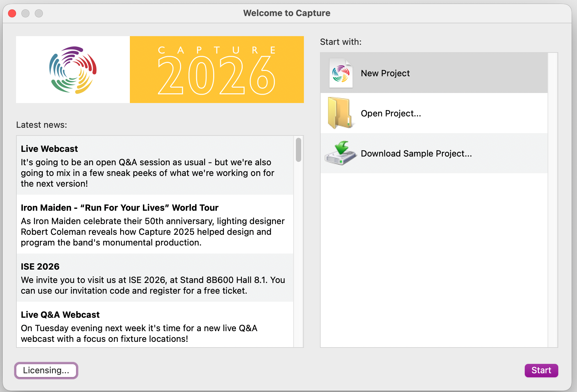Screen dimensions: 577x392
Task: Click the Download Sample Project drive icon
Action: pyautogui.click(x=340, y=153)
